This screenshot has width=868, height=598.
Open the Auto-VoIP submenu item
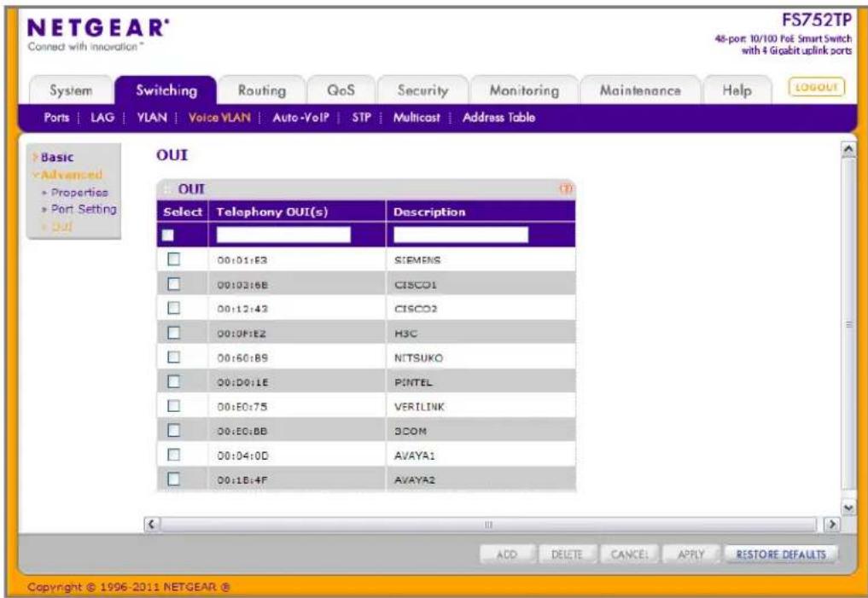(300, 117)
